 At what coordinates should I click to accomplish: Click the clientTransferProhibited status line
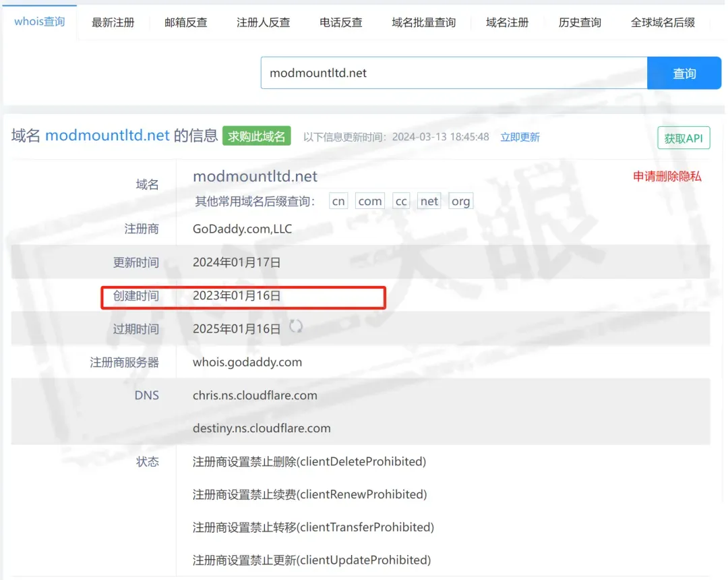(313, 527)
